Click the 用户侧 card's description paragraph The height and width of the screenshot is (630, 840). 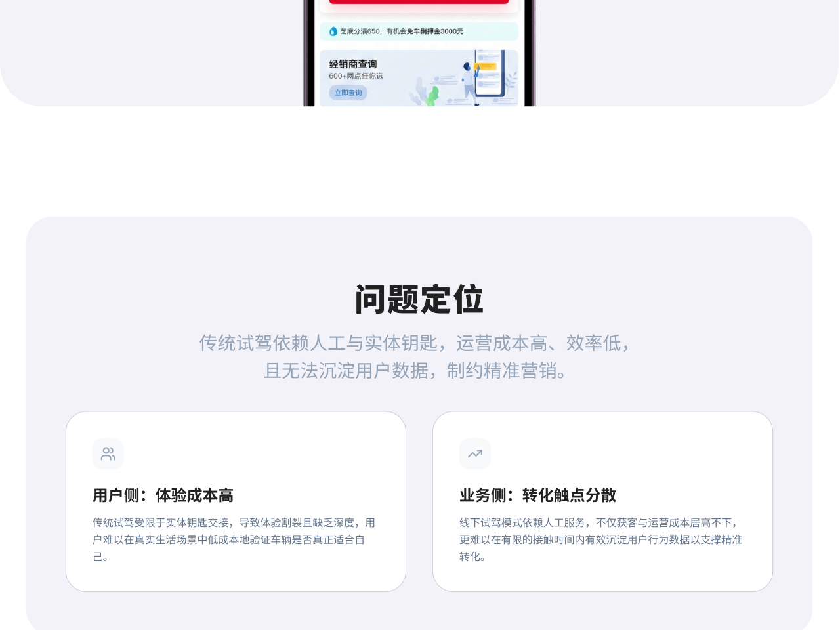click(x=234, y=539)
